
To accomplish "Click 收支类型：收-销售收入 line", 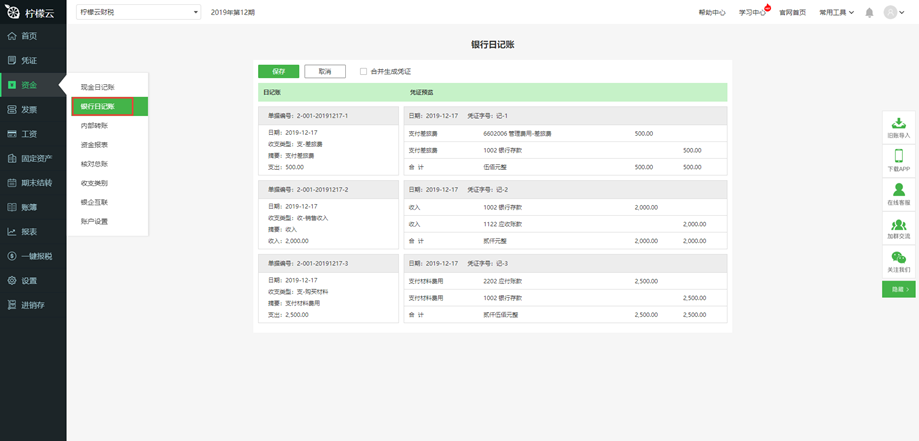I will [x=298, y=218].
